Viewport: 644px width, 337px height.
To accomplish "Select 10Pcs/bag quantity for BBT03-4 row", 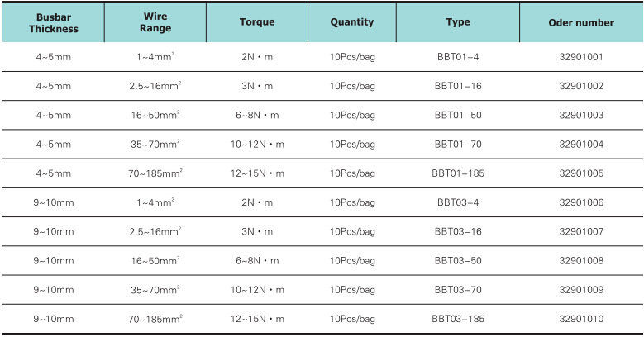I will pyautogui.click(x=352, y=202).
